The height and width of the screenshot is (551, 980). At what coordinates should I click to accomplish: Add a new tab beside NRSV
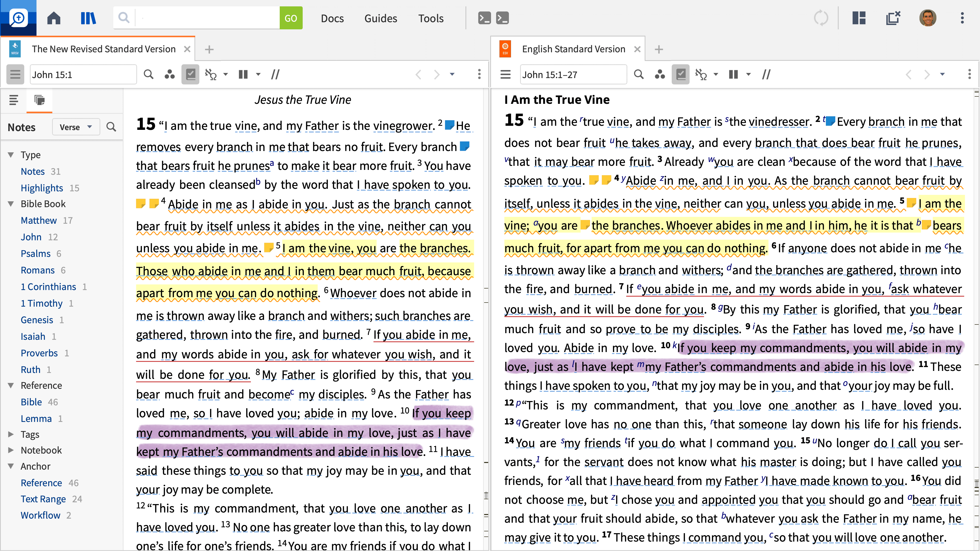coord(209,49)
